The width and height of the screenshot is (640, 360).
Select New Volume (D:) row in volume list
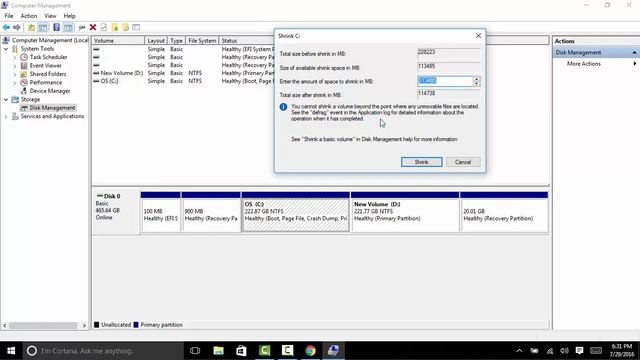pos(183,73)
